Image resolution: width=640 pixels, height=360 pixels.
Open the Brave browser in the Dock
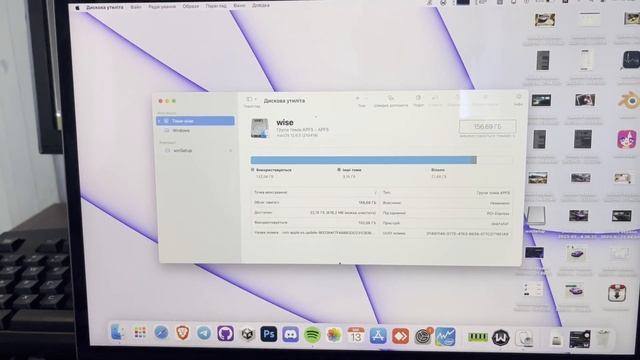182,333
